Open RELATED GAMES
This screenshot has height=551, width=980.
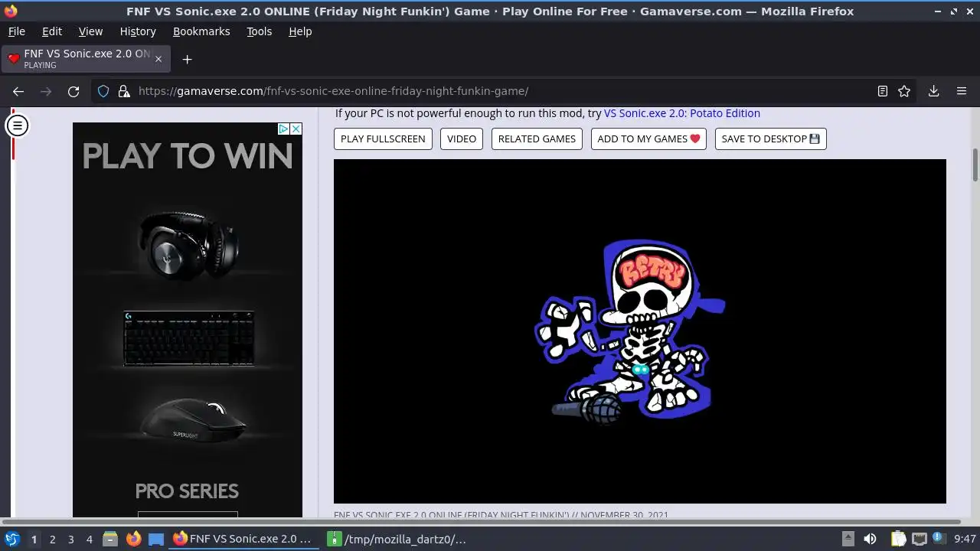point(537,139)
